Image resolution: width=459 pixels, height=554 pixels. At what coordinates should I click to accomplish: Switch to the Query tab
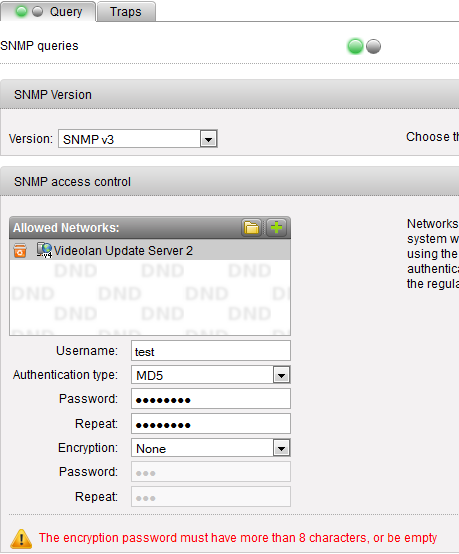click(x=48, y=12)
